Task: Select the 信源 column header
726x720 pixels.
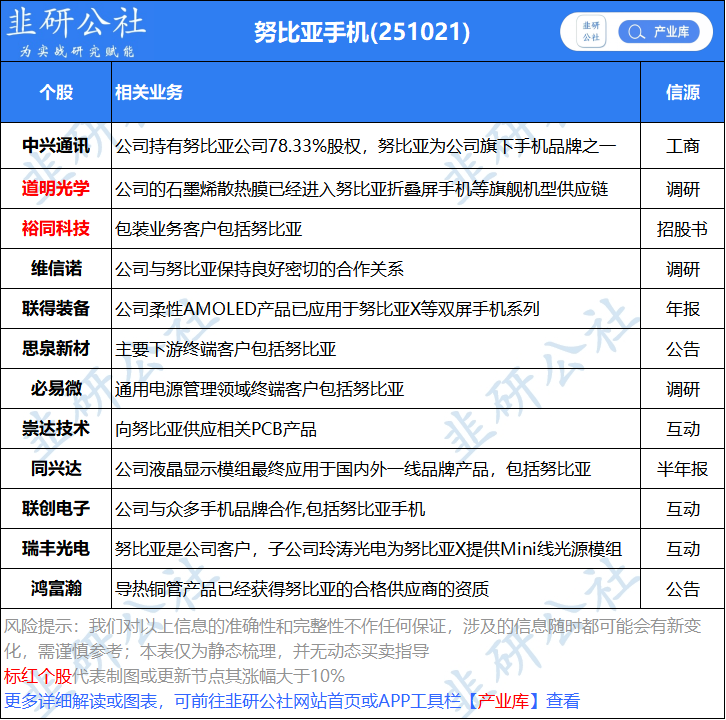Action: (683, 92)
